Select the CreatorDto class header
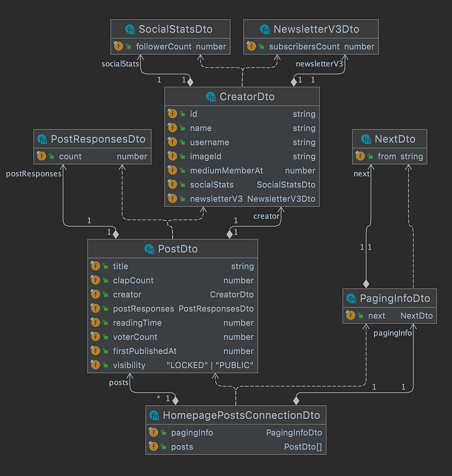 pos(242,97)
